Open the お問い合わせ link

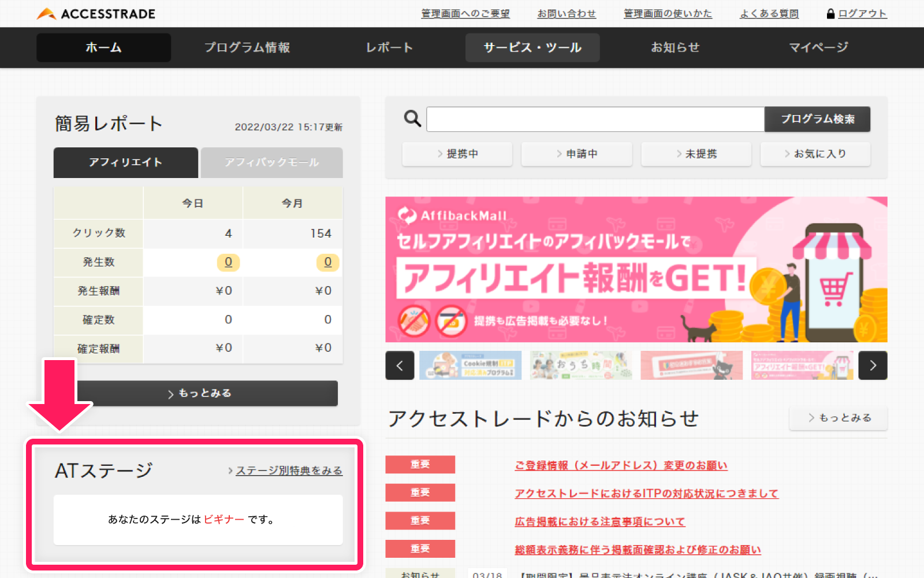coord(567,13)
